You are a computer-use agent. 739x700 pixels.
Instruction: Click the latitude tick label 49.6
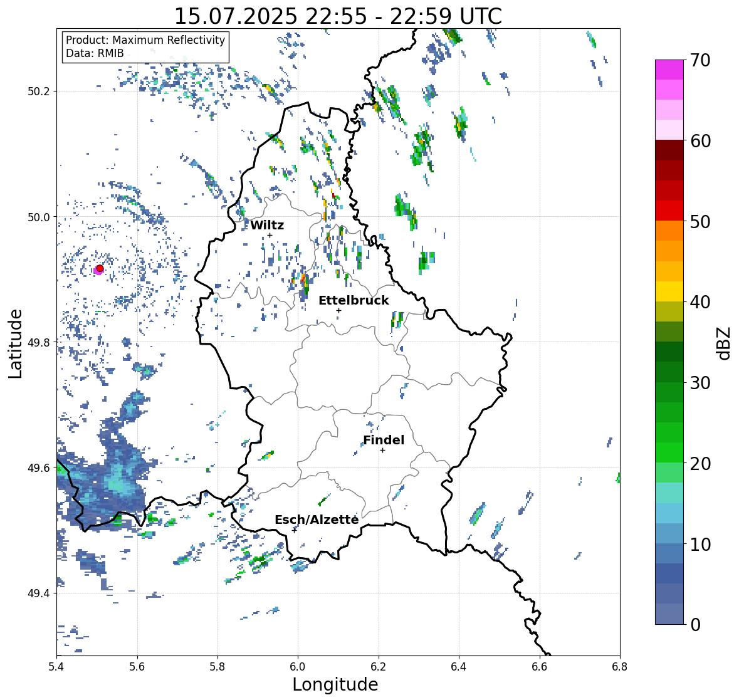click(x=39, y=468)
